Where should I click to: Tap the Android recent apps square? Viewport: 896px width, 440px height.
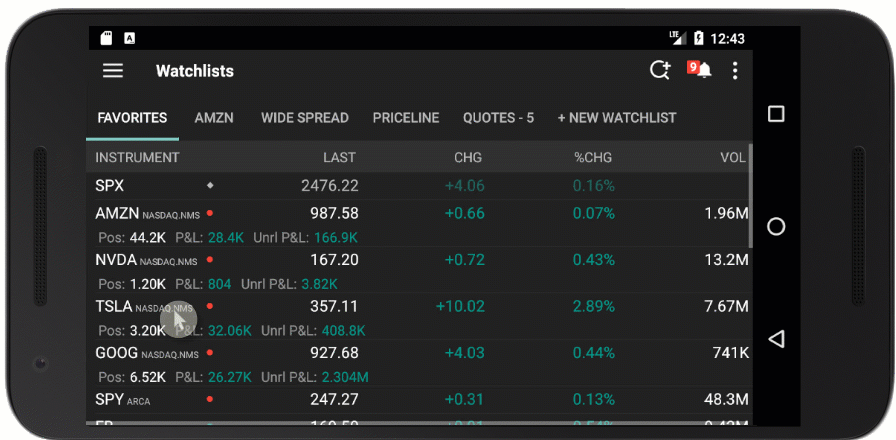coord(775,114)
